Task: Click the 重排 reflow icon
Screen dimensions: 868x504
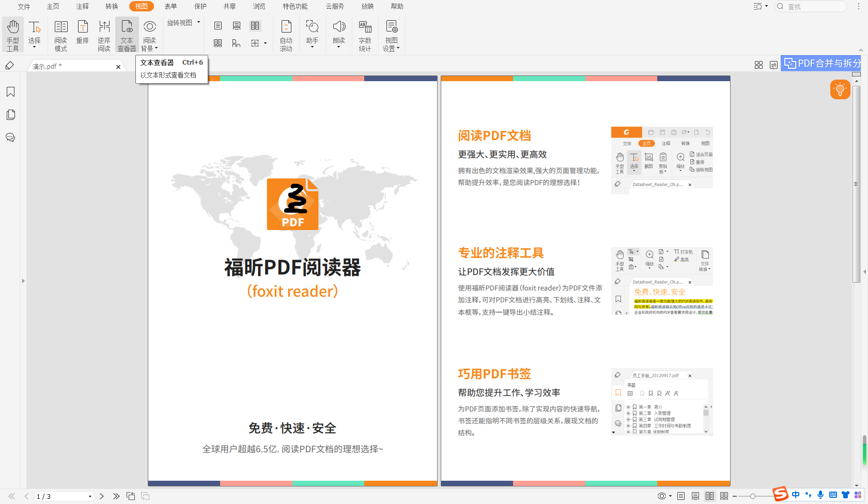Action: (x=82, y=34)
